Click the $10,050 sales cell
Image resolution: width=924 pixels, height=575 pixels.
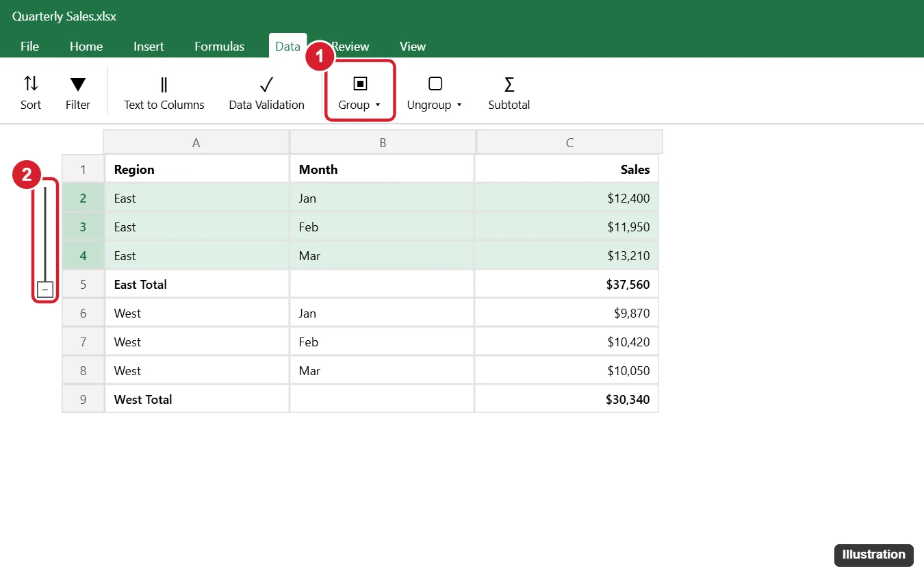coord(567,370)
